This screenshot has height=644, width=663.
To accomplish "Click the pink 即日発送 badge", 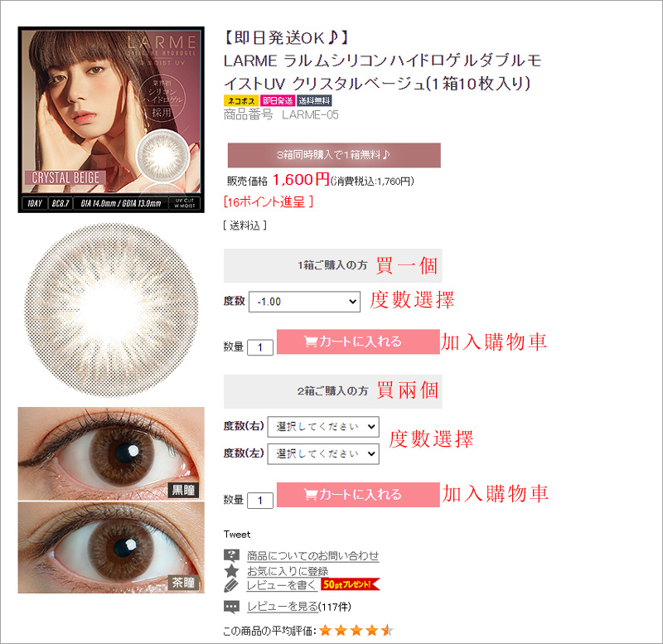I will pyautogui.click(x=278, y=100).
